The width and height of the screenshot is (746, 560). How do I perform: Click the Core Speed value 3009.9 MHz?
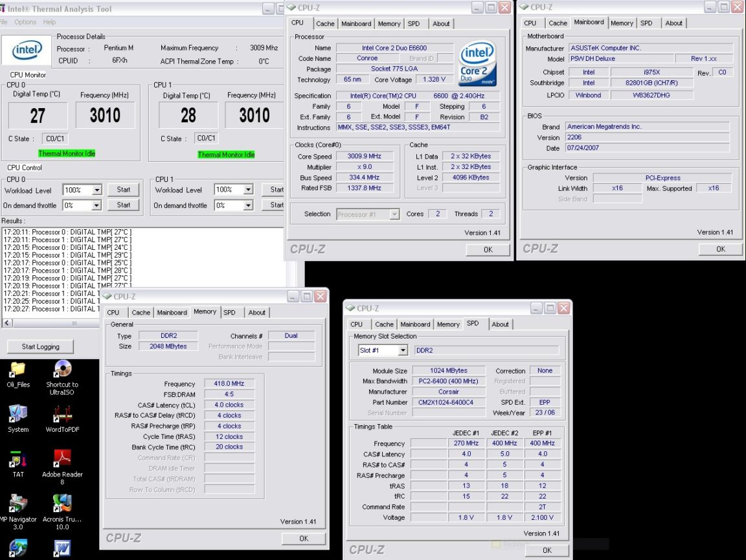tap(365, 156)
